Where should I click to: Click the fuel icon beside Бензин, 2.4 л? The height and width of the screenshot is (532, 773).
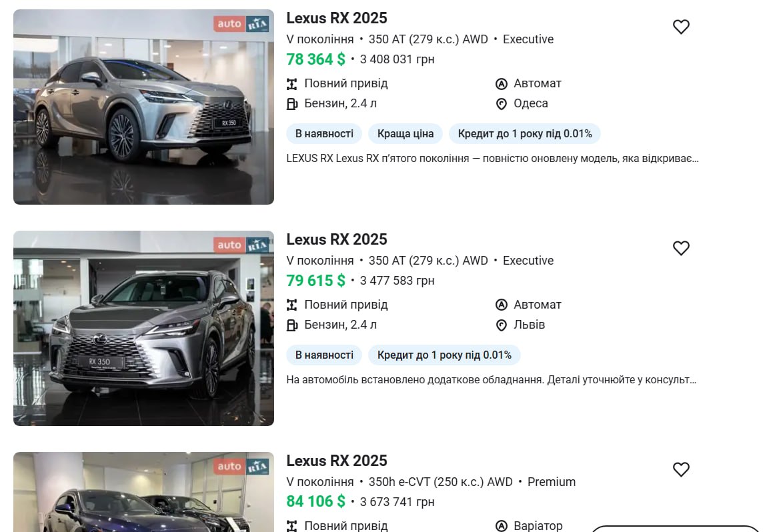coord(292,103)
